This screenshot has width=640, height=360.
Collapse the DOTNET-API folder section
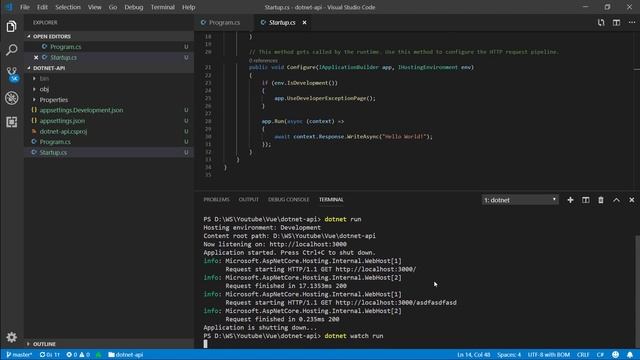click(x=108, y=68)
